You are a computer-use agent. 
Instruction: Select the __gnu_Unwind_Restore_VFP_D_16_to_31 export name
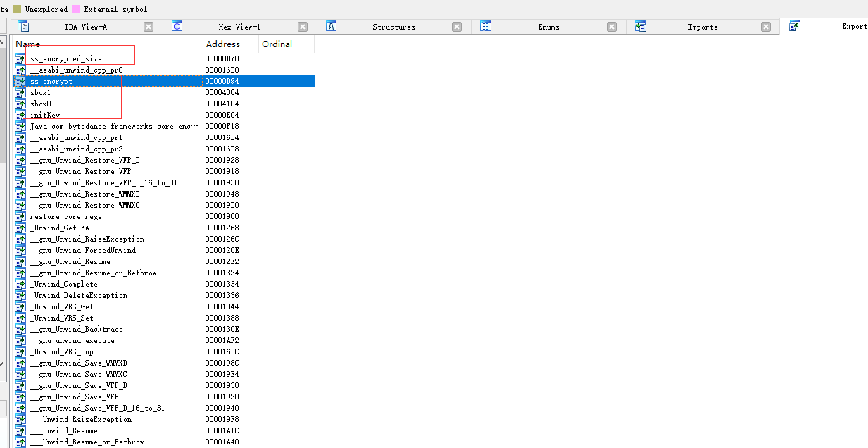click(x=103, y=183)
